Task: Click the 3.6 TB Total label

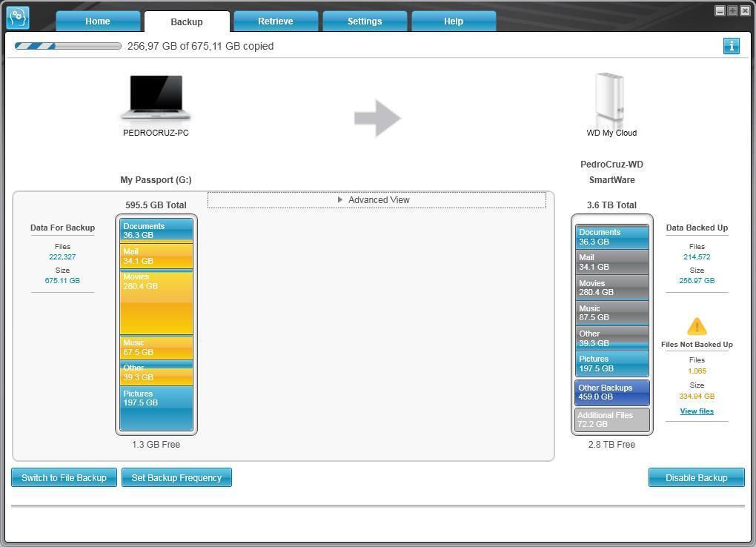Action: coord(611,205)
